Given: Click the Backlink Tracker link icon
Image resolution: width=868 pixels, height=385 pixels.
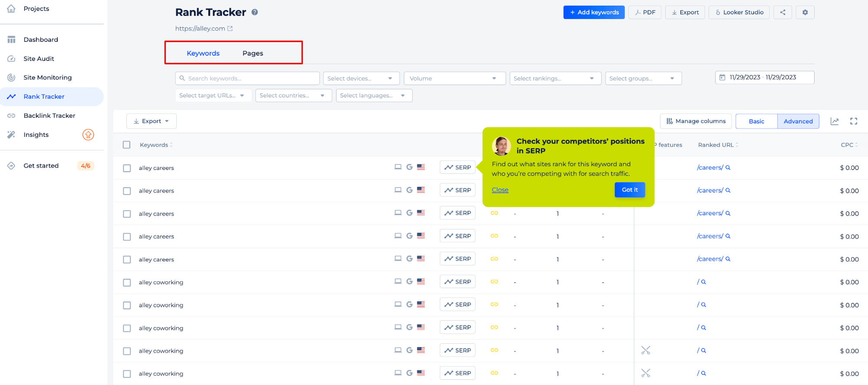Looking at the screenshot, I should point(11,116).
